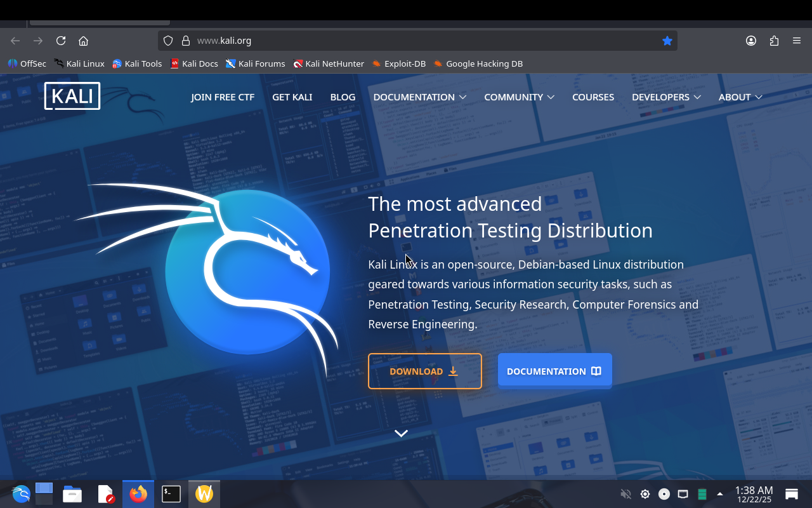The image size is (812, 508).
Task: Open the Firefox account icon
Action: click(x=751, y=41)
